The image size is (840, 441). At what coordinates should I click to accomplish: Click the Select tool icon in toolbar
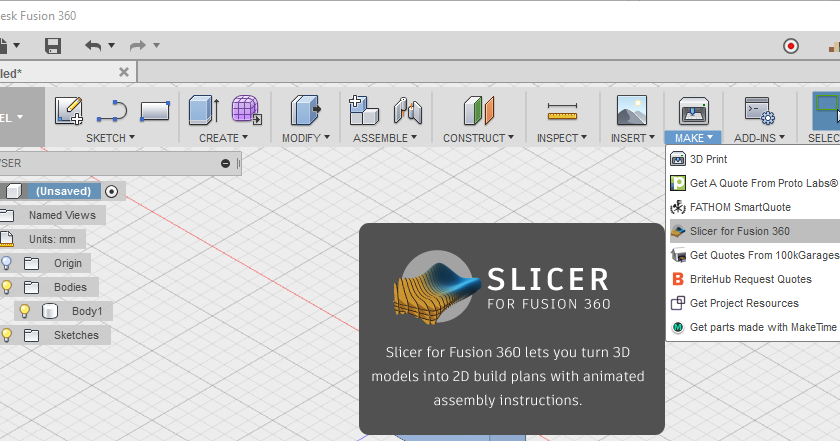coord(827,110)
